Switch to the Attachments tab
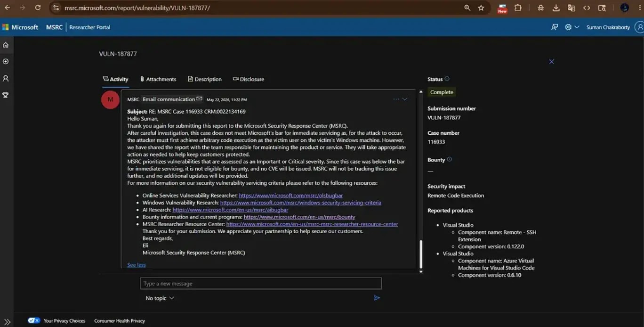 coord(158,79)
